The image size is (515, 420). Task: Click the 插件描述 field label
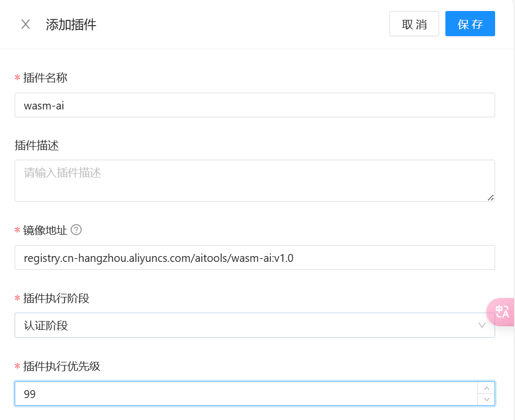tap(37, 146)
